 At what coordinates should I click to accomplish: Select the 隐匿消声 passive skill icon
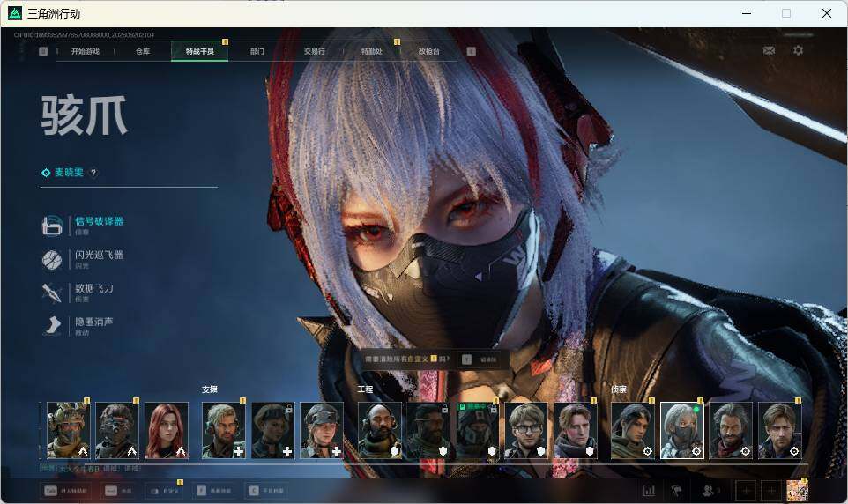(52, 327)
